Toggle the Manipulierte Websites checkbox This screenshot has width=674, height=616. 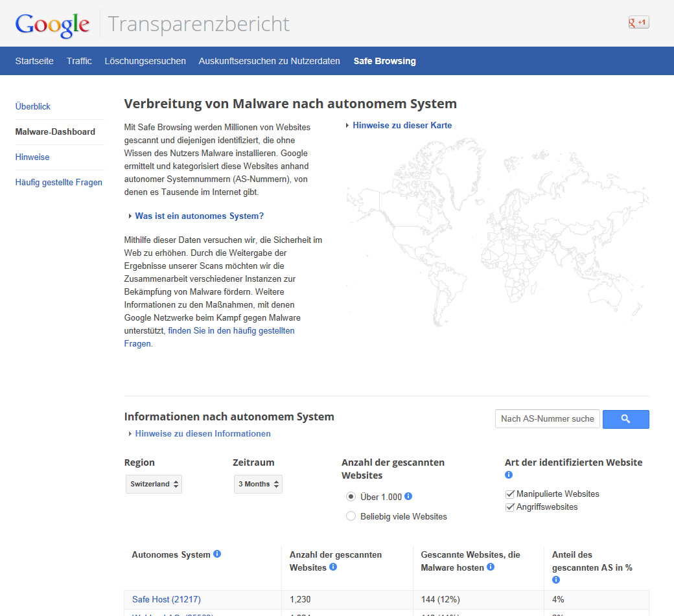click(510, 494)
